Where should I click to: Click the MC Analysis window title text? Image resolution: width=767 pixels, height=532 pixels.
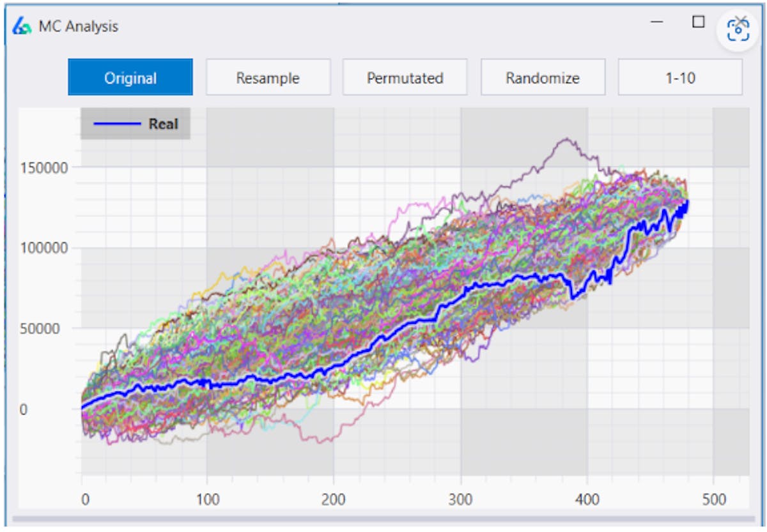point(79,26)
